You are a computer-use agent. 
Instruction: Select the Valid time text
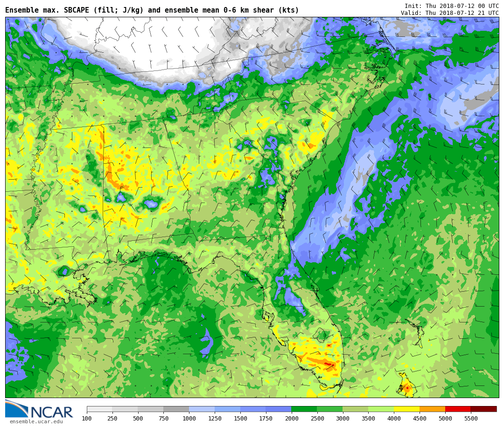coord(449,13)
